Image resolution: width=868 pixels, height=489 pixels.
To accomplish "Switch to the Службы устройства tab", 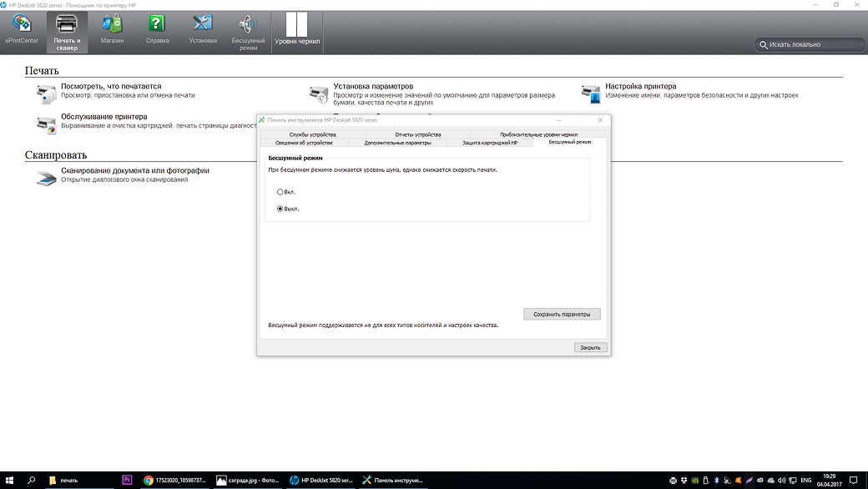I will pyautogui.click(x=312, y=134).
